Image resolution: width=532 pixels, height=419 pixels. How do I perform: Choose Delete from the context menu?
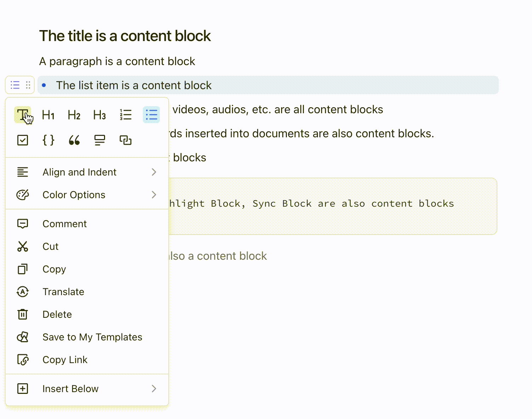57,314
